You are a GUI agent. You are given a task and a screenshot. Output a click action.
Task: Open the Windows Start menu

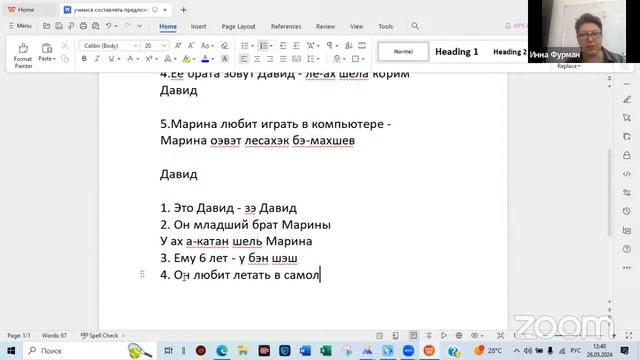(11, 351)
